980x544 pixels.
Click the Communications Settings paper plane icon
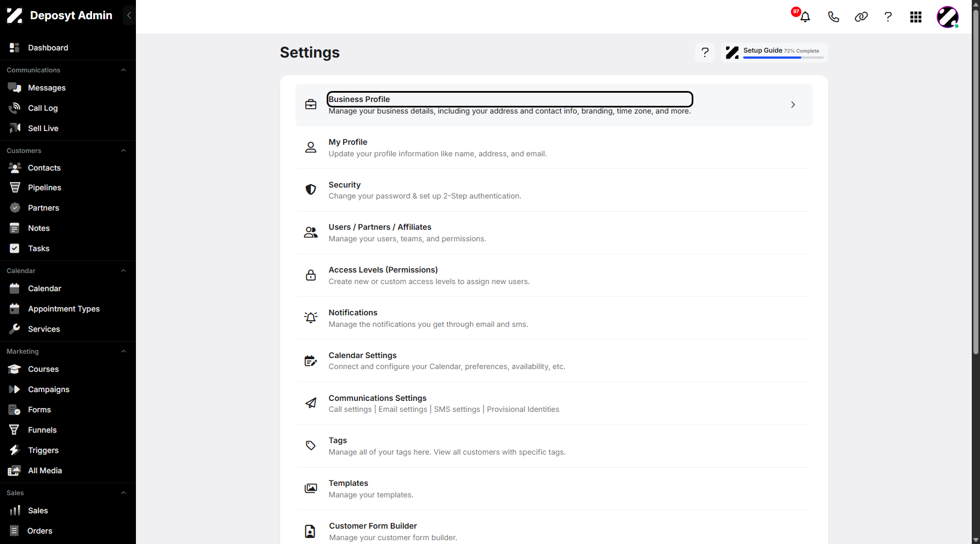tap(311, 403)
